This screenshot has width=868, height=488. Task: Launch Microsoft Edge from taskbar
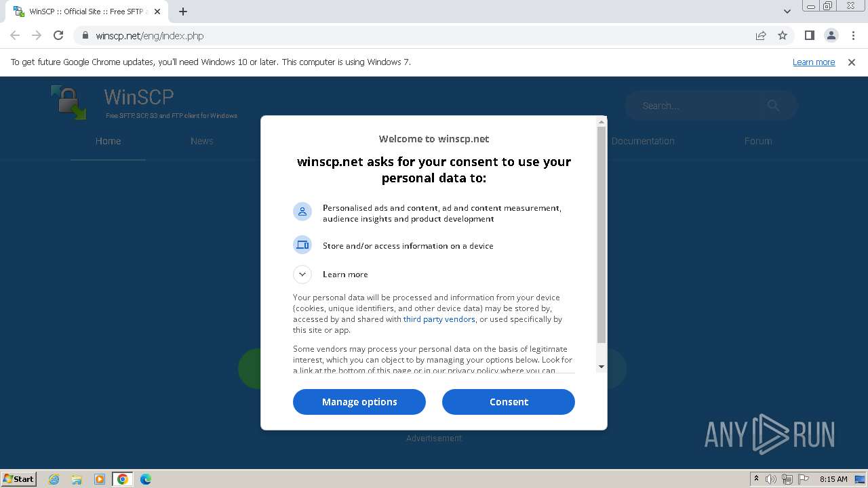(x=146, y=479)
